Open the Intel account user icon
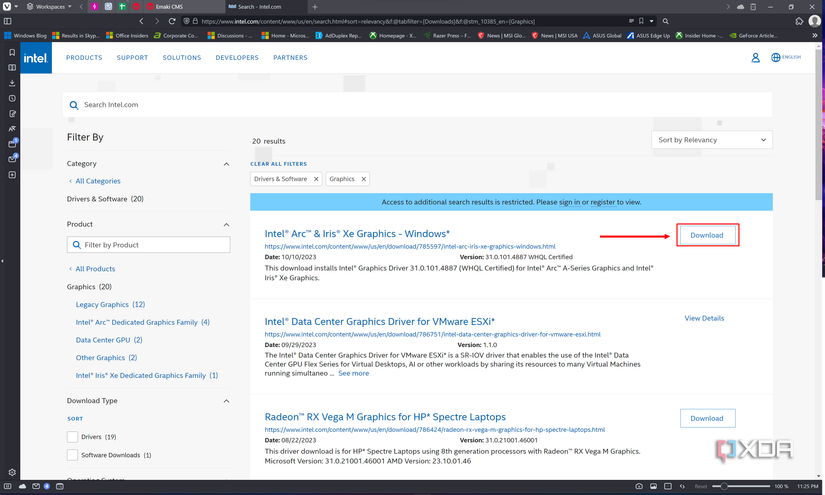825x495 pixels. click(x=755, y=57)
